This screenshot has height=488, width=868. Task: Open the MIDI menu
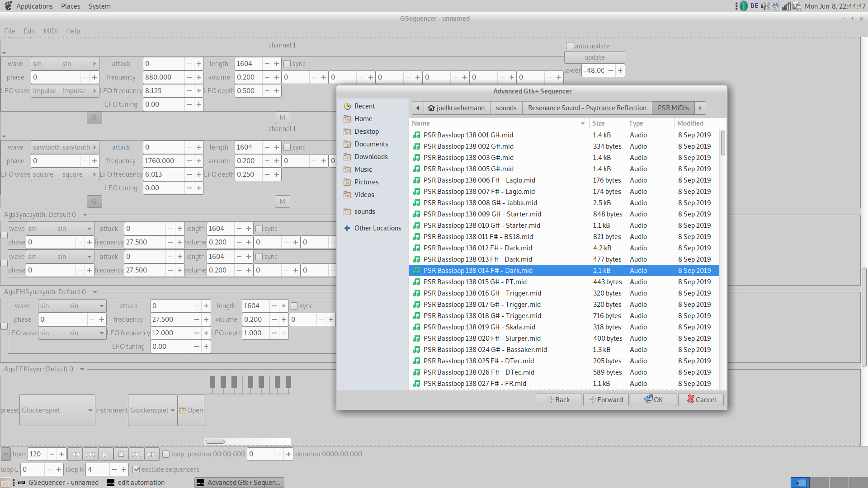click(x=50, y=31)
